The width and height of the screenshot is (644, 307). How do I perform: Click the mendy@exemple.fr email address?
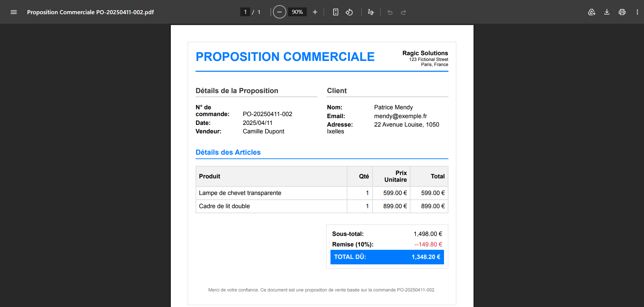coord(400,116)
